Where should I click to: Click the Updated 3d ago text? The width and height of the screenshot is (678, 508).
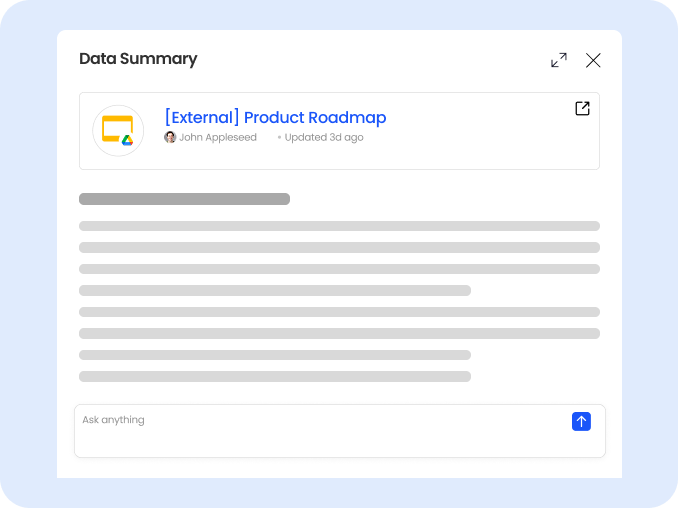point(324,137)
